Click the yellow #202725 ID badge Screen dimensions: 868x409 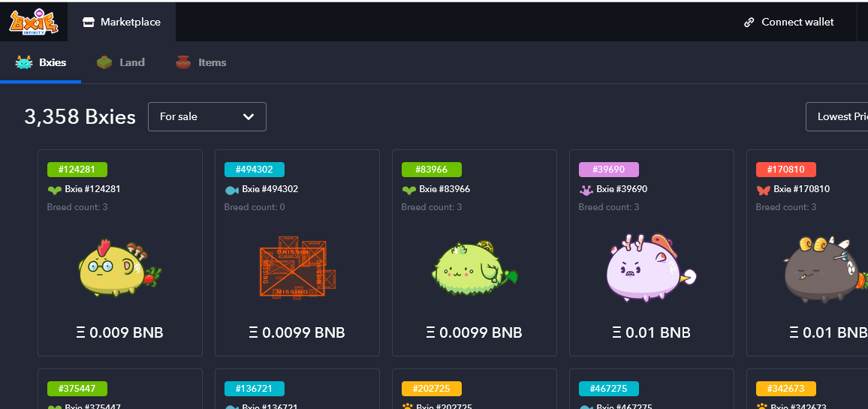(x=431, y=389)
